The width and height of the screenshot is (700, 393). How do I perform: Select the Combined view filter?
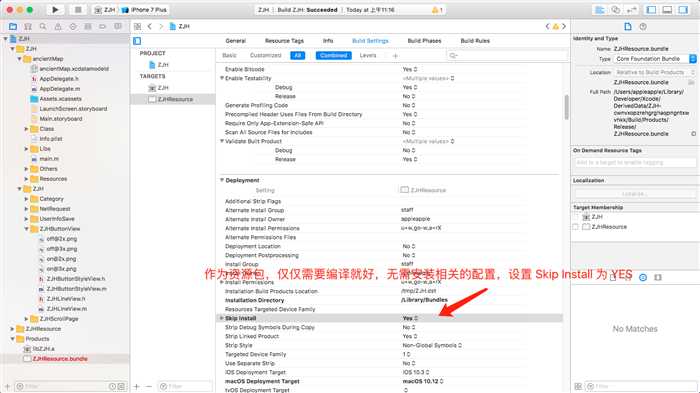[x=333, y=55]
